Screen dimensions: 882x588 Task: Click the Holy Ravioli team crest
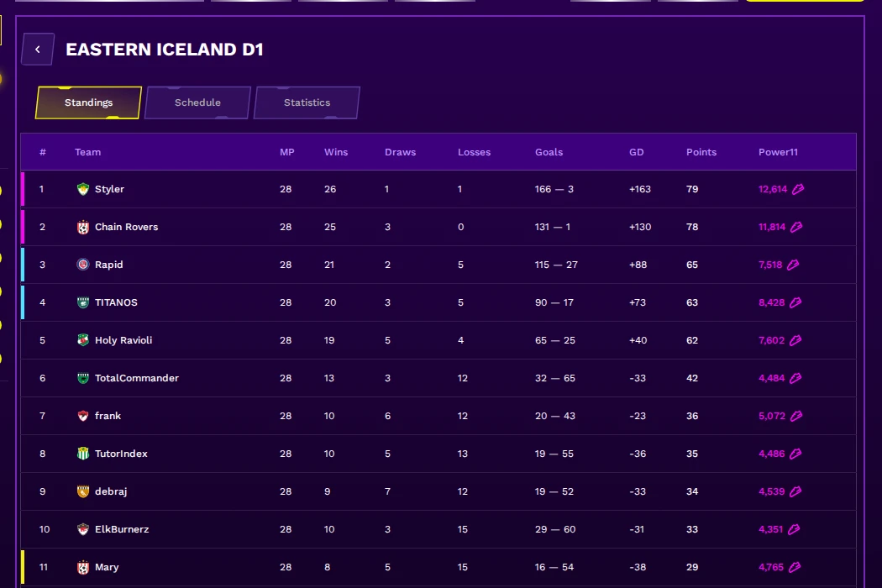point(82,340)
